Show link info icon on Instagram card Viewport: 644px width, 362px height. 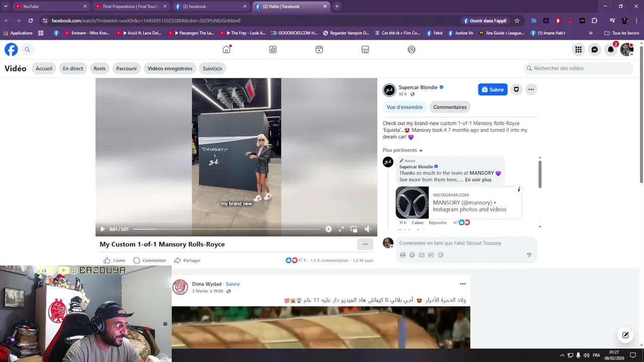coord(519,190)
